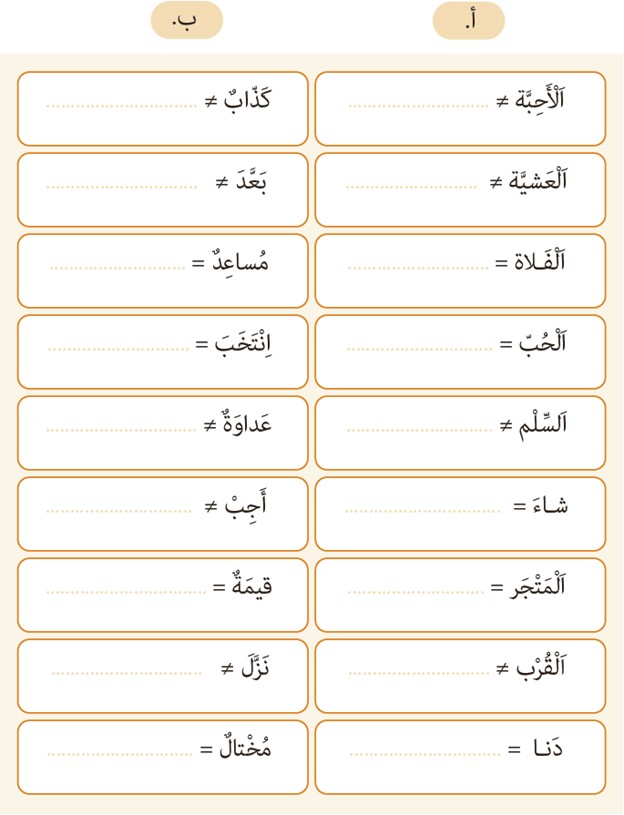Select the blank for أجب

(x=120, y=511)
